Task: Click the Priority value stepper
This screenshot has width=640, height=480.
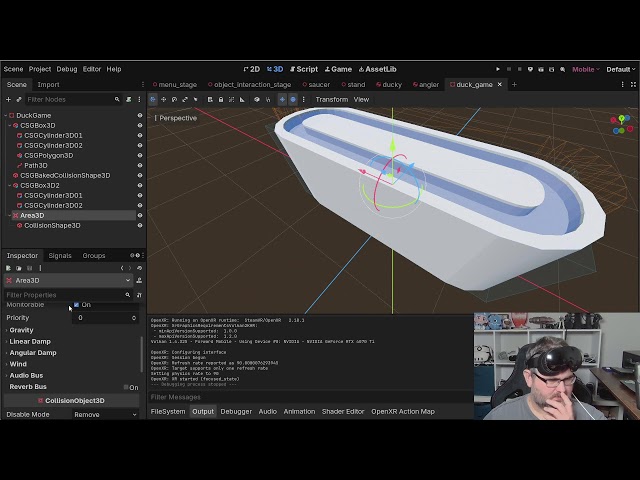Action: coord(134,318)
